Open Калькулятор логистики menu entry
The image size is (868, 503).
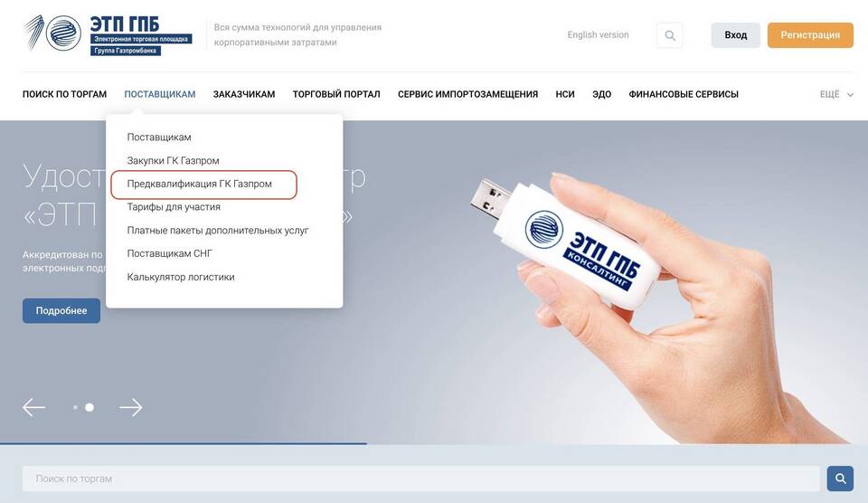point(181,277)
